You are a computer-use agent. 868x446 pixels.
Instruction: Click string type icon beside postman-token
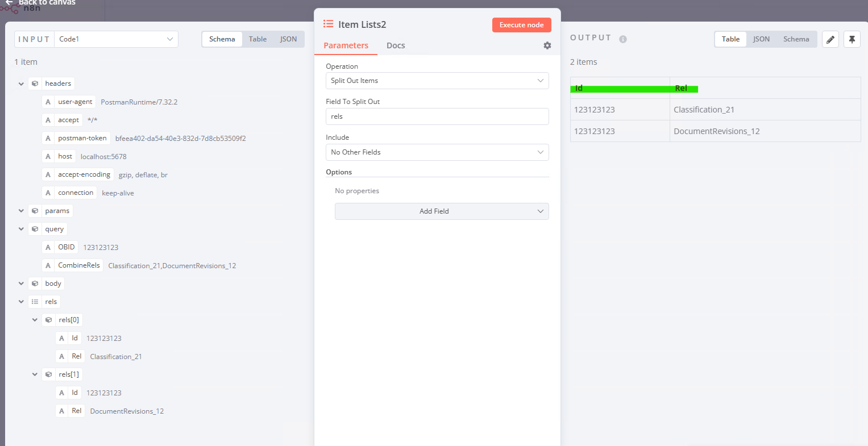tap(48, 138)
